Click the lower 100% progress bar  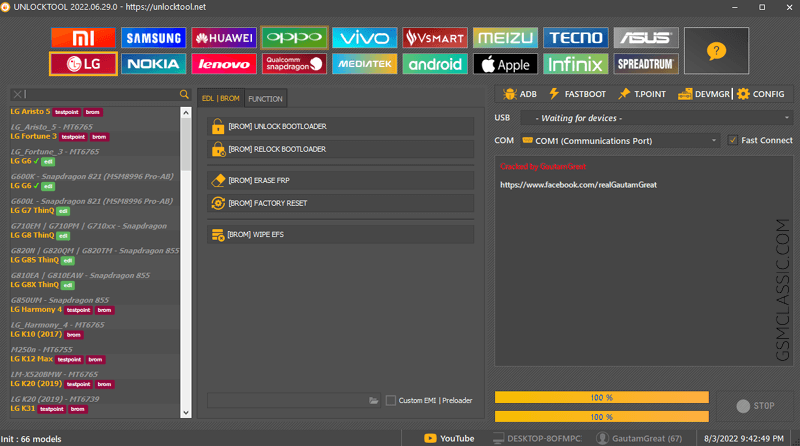click(x=602, y=417)
